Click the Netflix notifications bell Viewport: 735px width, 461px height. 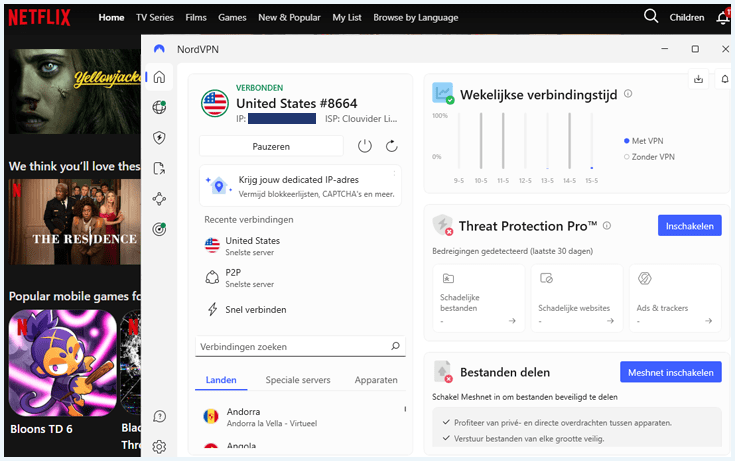[x=723, y=17]
